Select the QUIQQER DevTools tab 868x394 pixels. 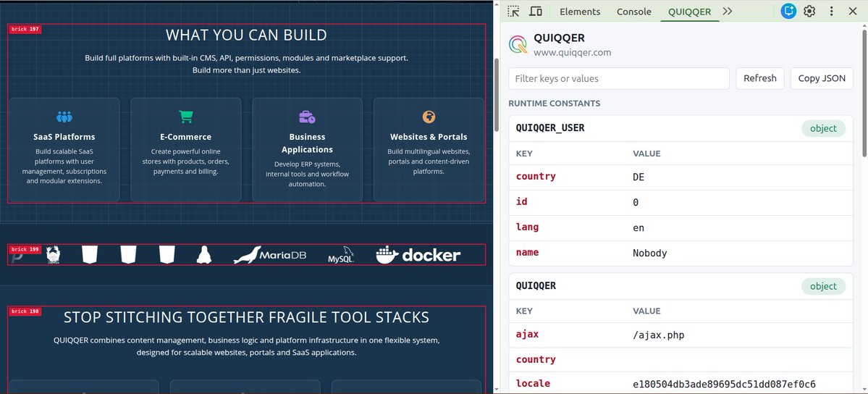[x=689, y=12]
